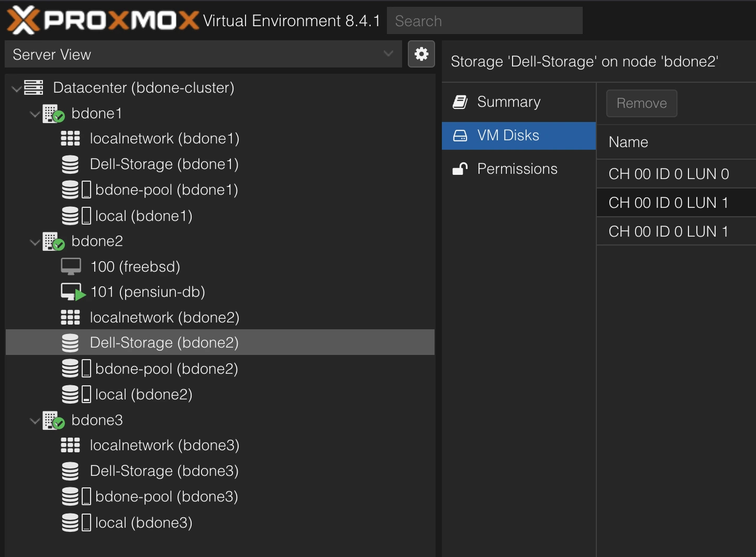The width and height of the screenshot is (756, 557).
Task: Click the Dell-Storage (bdone3) database icon
Action: coord(70,471)
